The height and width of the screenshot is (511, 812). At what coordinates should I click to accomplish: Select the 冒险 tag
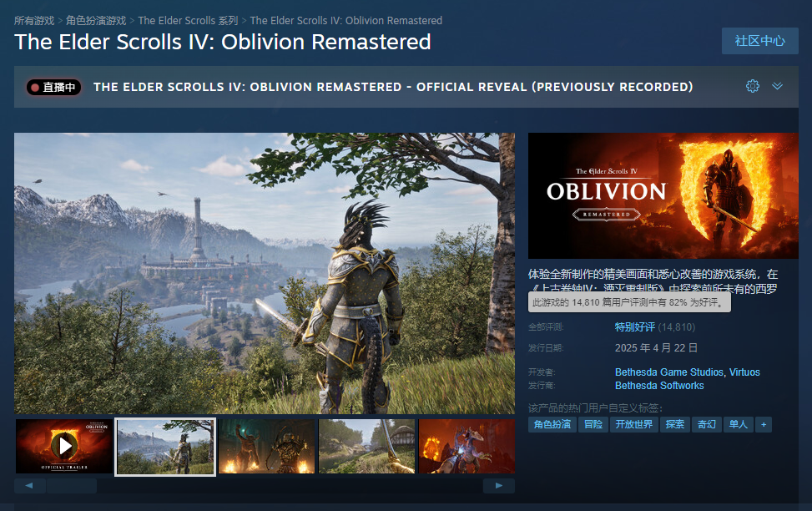point(593,424)
